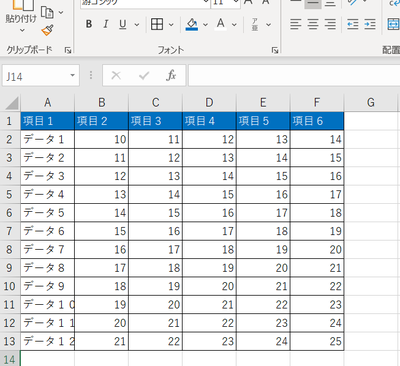Select Format Painter brush icon
Image resolution: width=400 pixels, height=366 pixels.
click(x=48, y=31)
